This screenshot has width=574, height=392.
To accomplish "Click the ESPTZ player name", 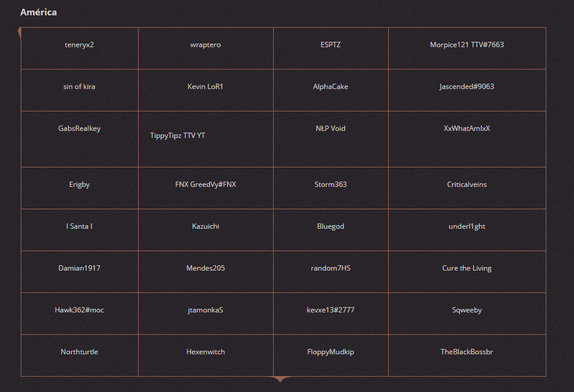I will pyautogui.click(x=330, y=45).
